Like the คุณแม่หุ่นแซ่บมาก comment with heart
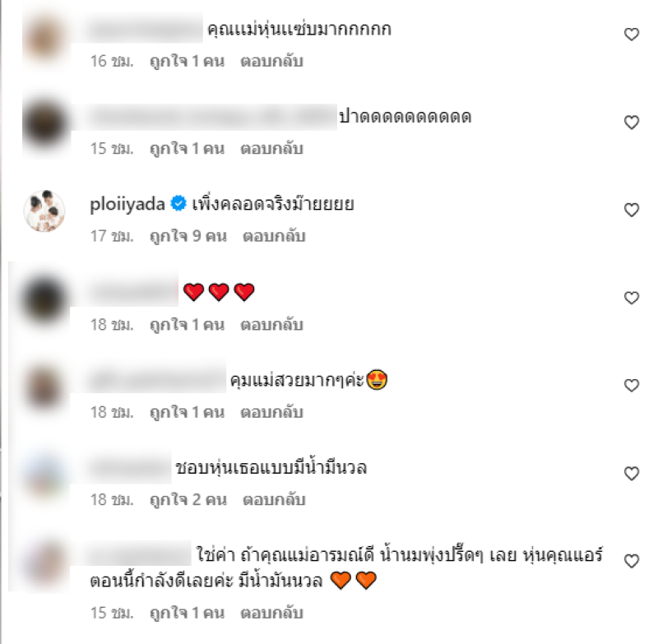This screenshot has height=644, width=658. [x=631, y=34]
